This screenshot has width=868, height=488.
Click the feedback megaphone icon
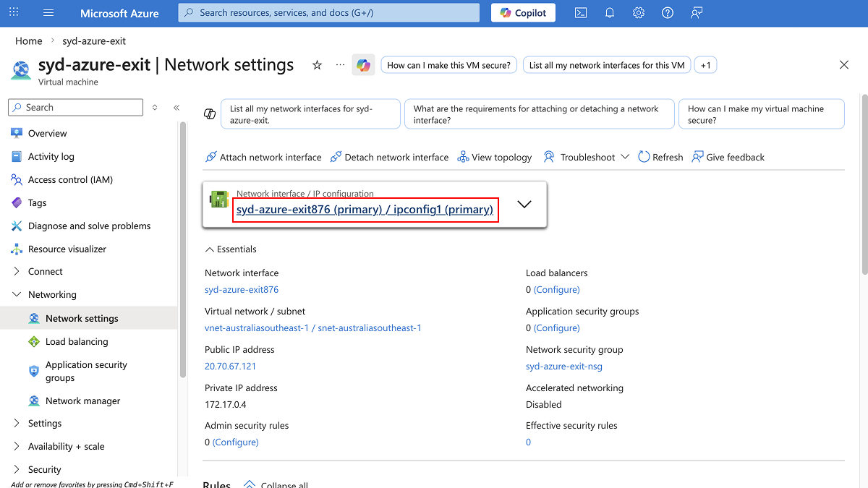[x=696, y=12]
